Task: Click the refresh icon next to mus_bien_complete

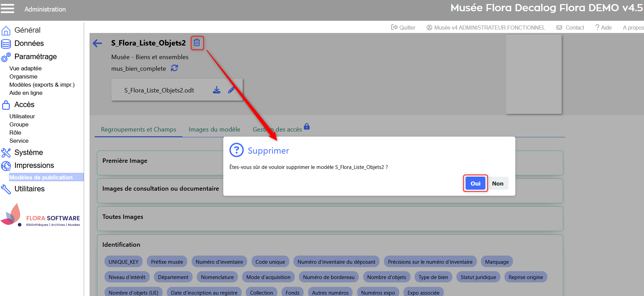Action: pos(174,68)
